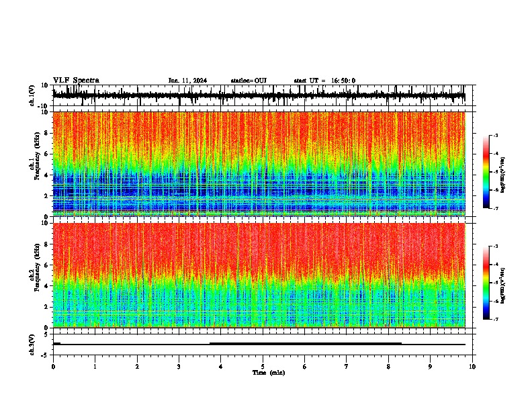Click the "-3" tick on ch.1 color bar
This screenshot has height=411, width=532.
[496, 135]
